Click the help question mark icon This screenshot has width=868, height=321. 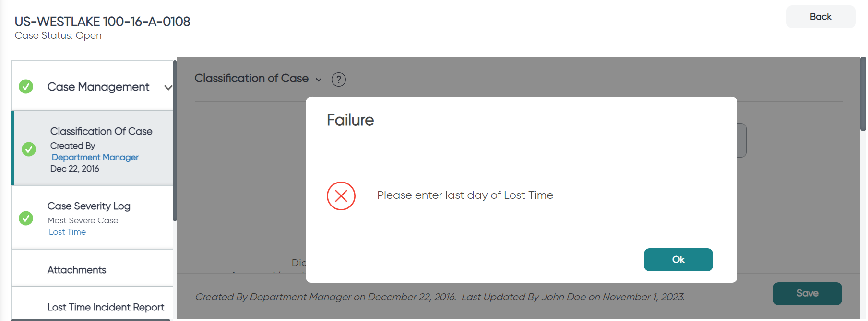click(339, 80)
